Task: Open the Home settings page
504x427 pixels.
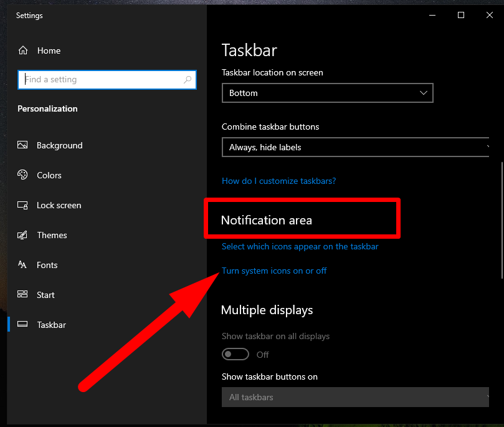Action: click(x=49, y=50)
